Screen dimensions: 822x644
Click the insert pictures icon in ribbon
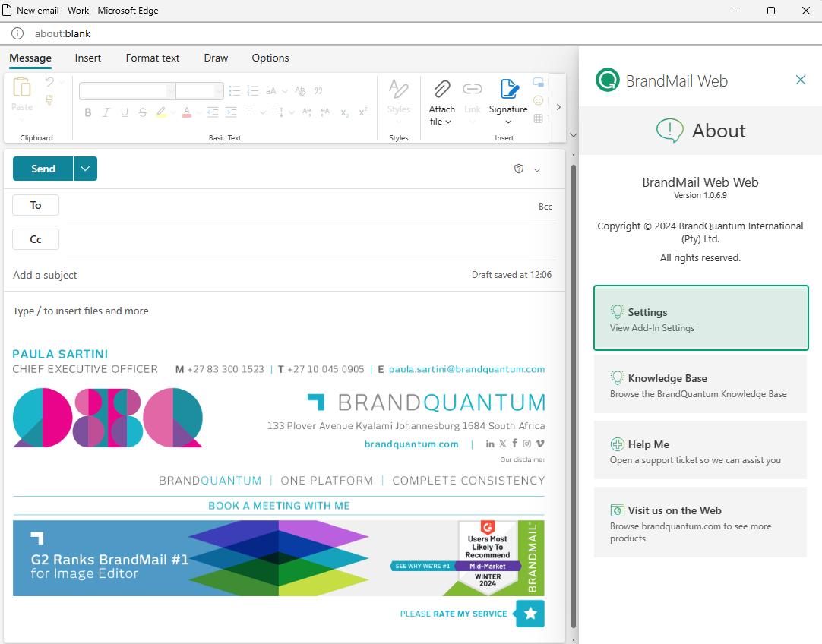coord(538,82)
